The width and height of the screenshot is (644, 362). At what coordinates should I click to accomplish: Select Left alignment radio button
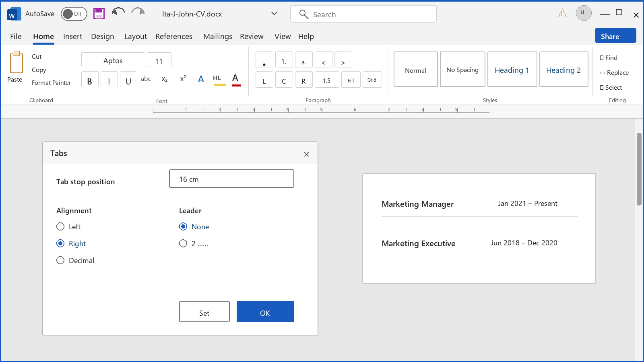(x=60, y=226)
